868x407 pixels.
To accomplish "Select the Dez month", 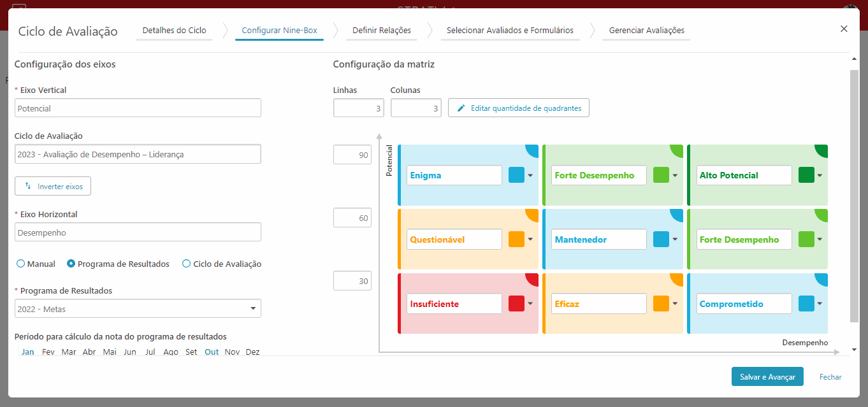I will (252, 352).
